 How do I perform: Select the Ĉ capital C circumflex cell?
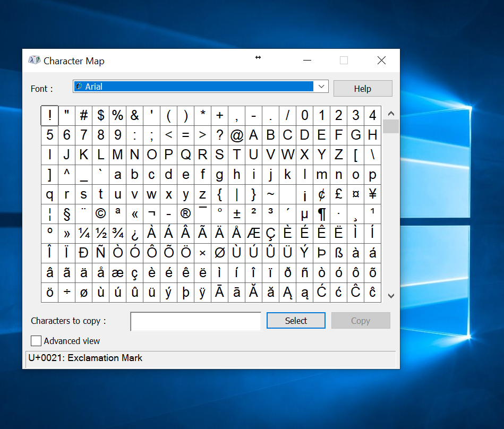(355, 293)
